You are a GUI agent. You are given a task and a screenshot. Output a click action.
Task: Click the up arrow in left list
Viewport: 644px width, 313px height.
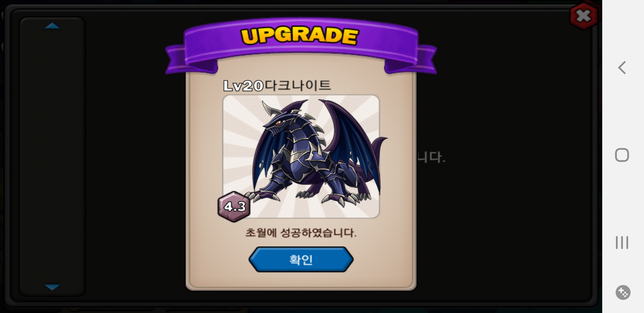52,26
